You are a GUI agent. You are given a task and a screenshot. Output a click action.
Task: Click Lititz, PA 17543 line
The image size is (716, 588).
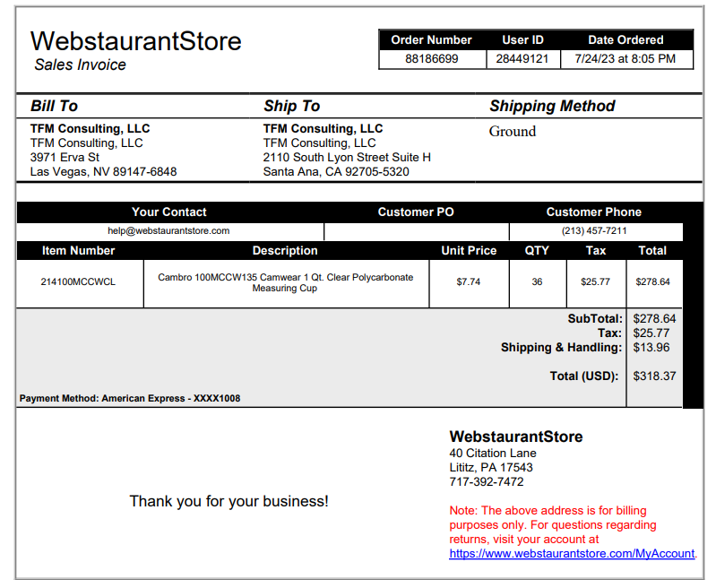[491, 468]
